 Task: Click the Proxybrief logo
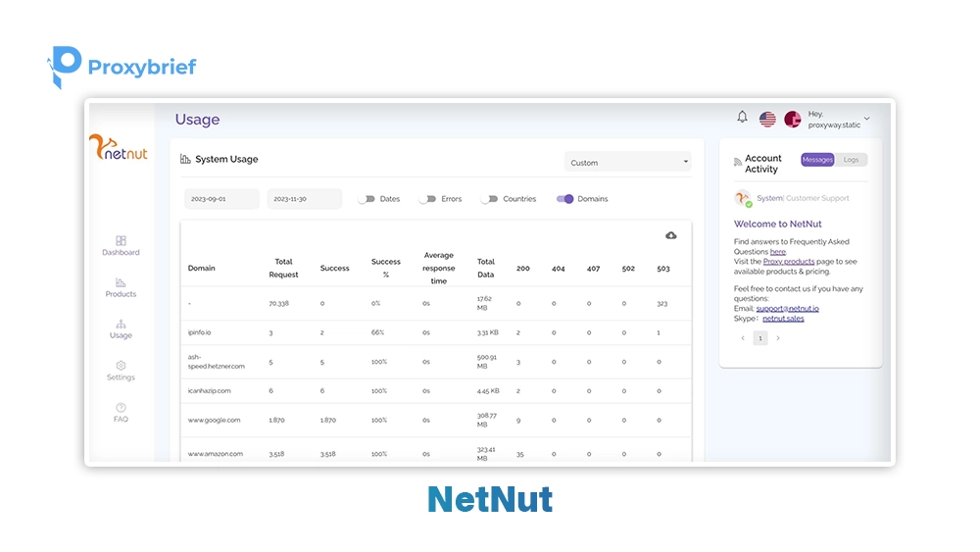click(122, 67)
